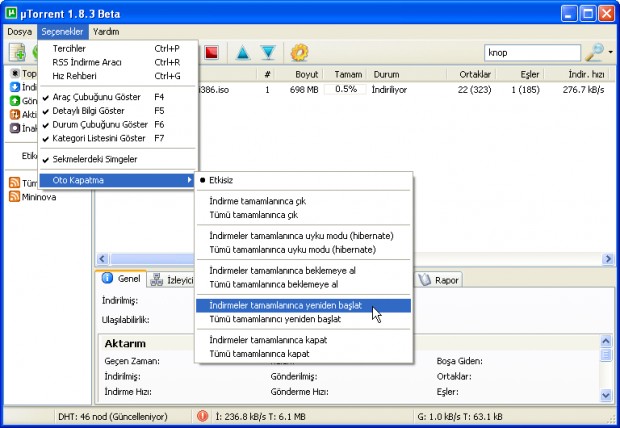Toggle Sekmelerdeki Simgeler option
This screenshot has width=620, height=428.
118,159
